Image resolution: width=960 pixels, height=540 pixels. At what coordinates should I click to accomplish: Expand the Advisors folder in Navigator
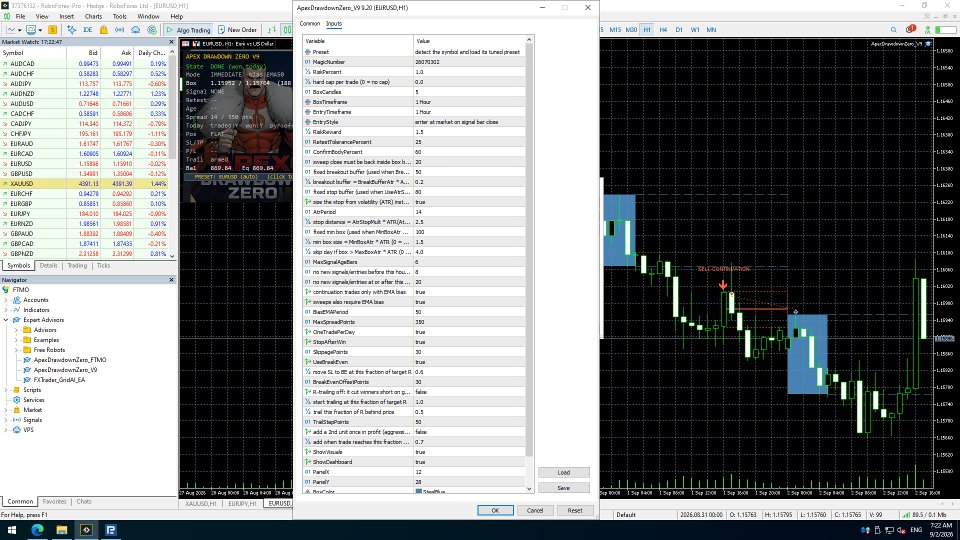pyautogui.click(x=17, y=330)
